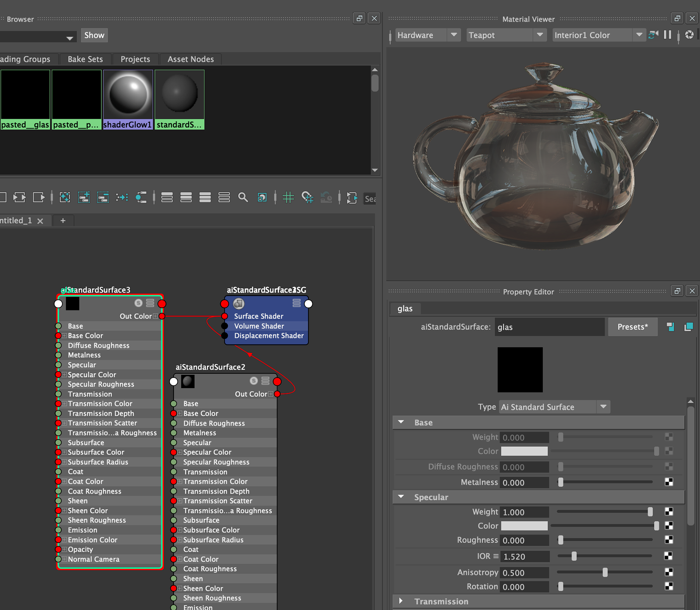Click the input and output connections icon
This screenshot has width=700, height=610.
19,198
